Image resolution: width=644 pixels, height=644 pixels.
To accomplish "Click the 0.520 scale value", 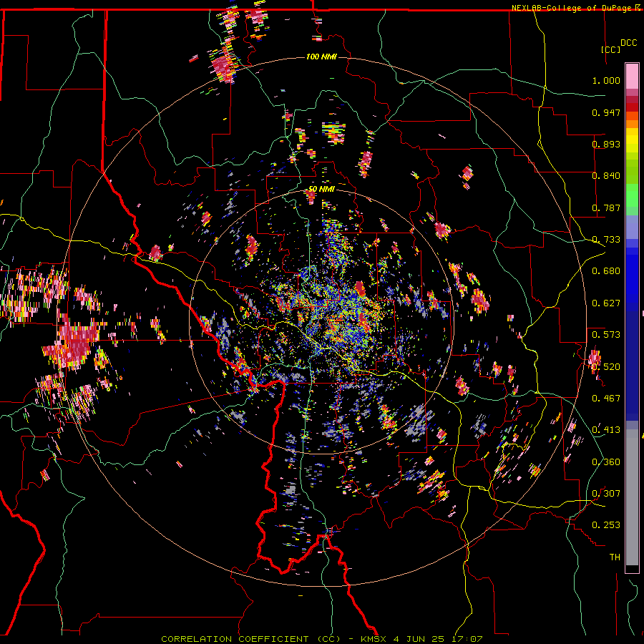I will pos(606,366).
